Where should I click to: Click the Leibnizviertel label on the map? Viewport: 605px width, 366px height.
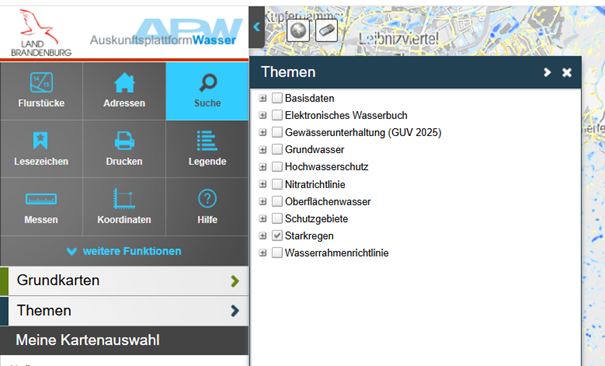pos(398,39)
